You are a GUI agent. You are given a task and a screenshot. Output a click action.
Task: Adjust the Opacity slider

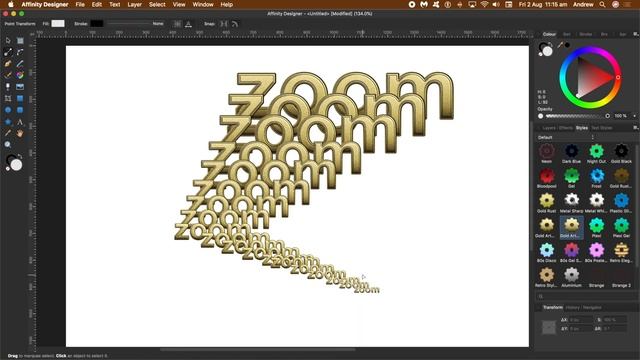tap(577, 116)
